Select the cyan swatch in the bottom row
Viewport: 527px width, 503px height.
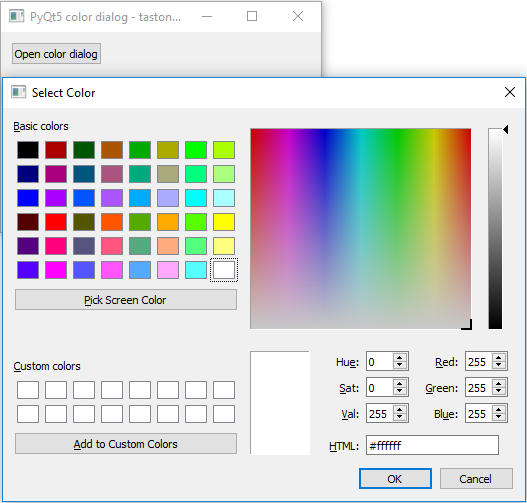tap(196, 270)
